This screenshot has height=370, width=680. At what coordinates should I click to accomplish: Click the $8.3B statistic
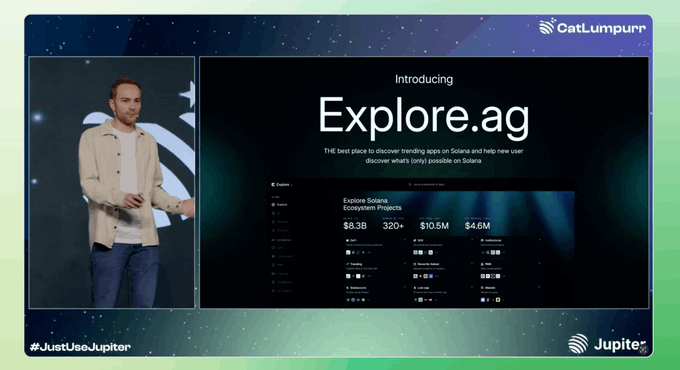point(355,226)
